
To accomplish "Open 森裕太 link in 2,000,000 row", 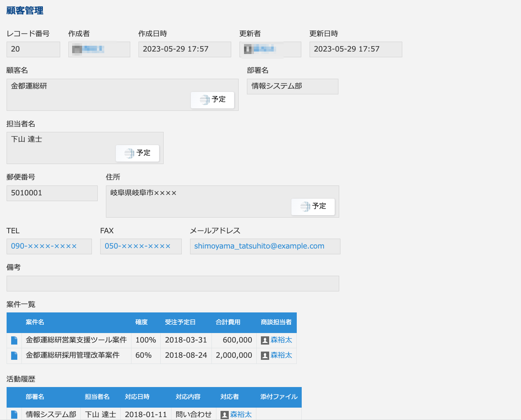I will [281, 355].
